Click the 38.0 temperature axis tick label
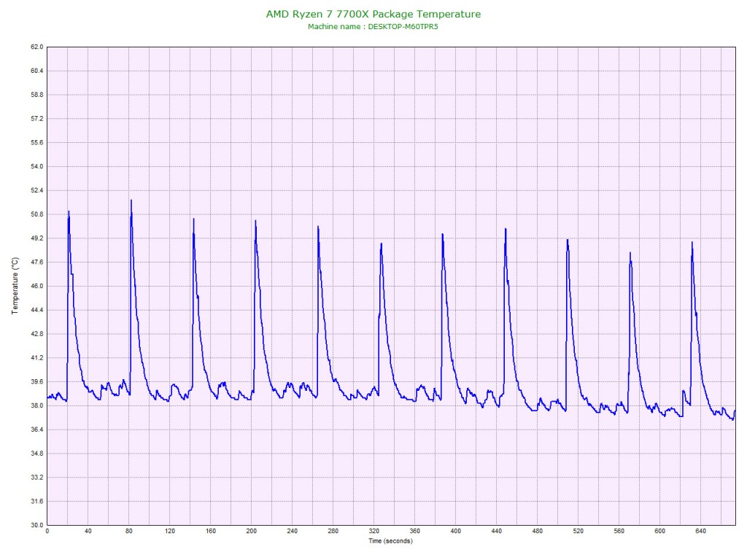The image size is (747, 560). pyautogui.click(x=36, y=405)
